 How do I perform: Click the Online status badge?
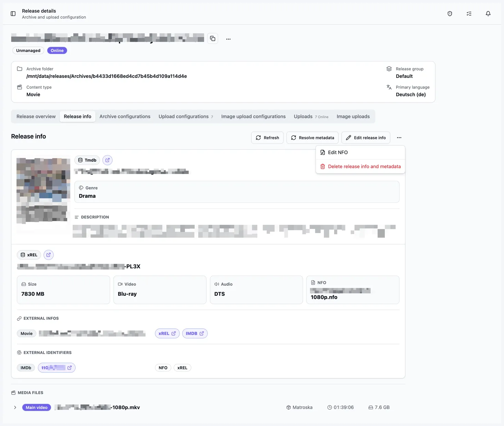tap(57, 50)
